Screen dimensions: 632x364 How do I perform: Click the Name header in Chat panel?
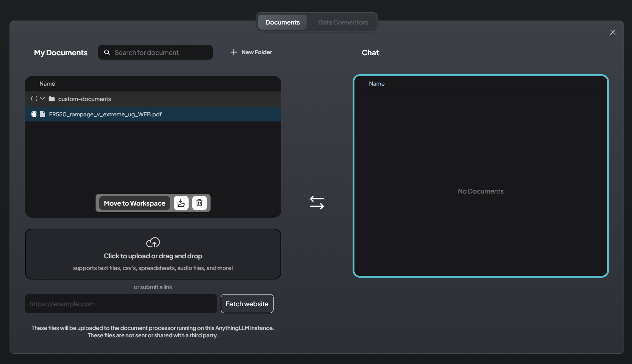[377, 84]
